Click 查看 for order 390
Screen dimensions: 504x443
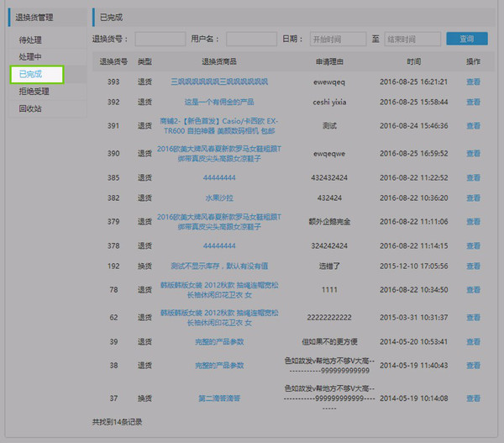[473, 154]
